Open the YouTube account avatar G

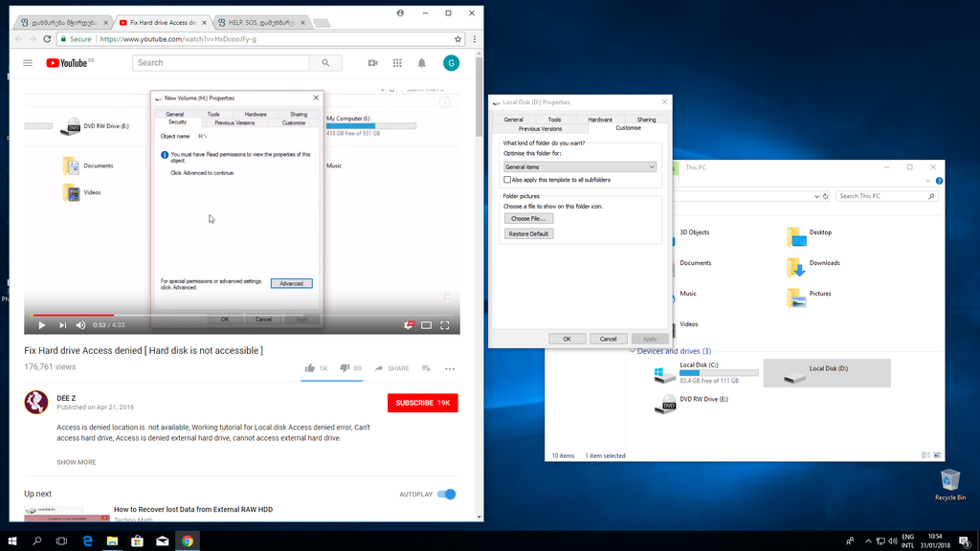coord(452,63)
